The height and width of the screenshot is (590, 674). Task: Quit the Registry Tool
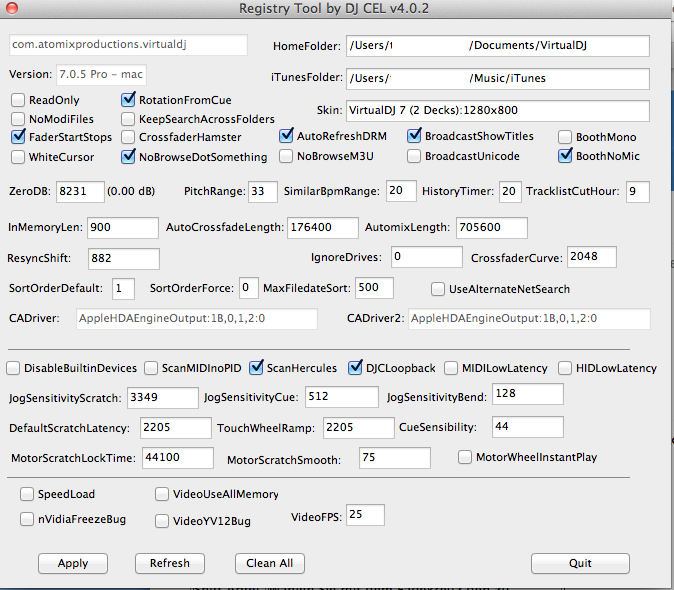click(580, 563)
